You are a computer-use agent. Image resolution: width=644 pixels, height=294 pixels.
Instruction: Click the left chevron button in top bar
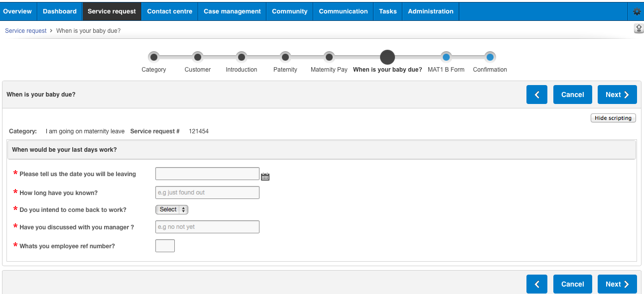[x=536, y=94]
